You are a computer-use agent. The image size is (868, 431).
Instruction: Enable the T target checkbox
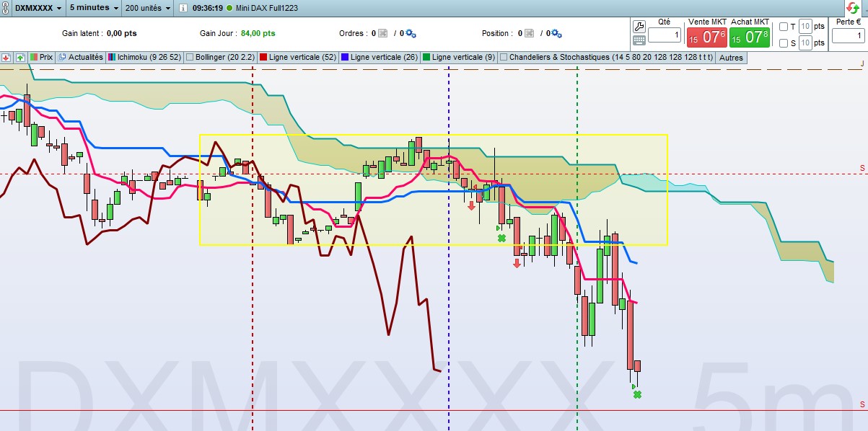pos(784,27)
